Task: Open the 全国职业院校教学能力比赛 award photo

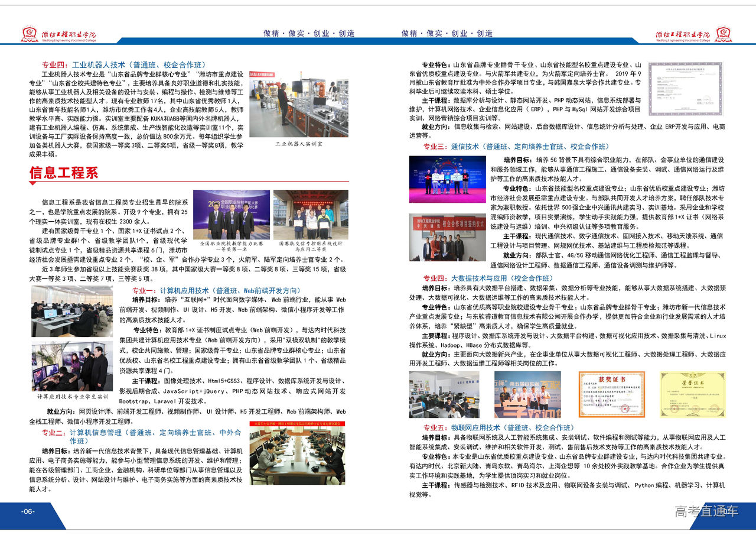Action: (x=231, y=214)
